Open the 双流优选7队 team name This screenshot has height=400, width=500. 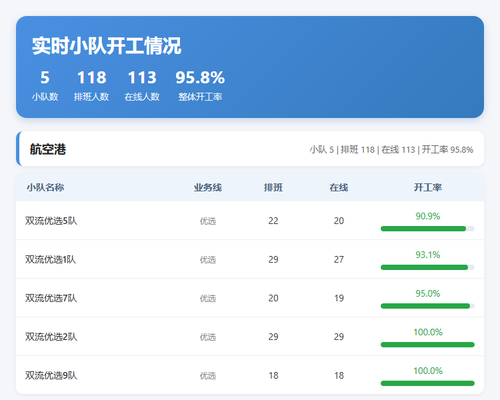tap(51, 298)
